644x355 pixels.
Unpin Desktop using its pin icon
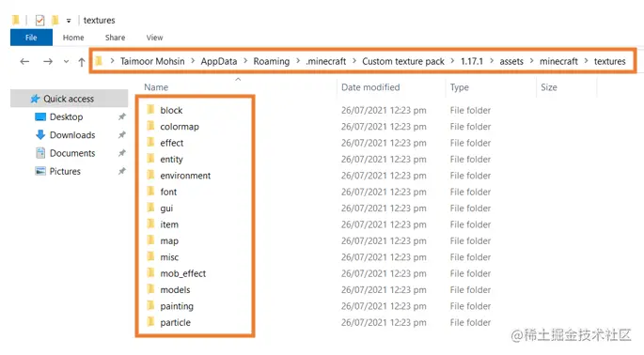[x=122, y=117]
